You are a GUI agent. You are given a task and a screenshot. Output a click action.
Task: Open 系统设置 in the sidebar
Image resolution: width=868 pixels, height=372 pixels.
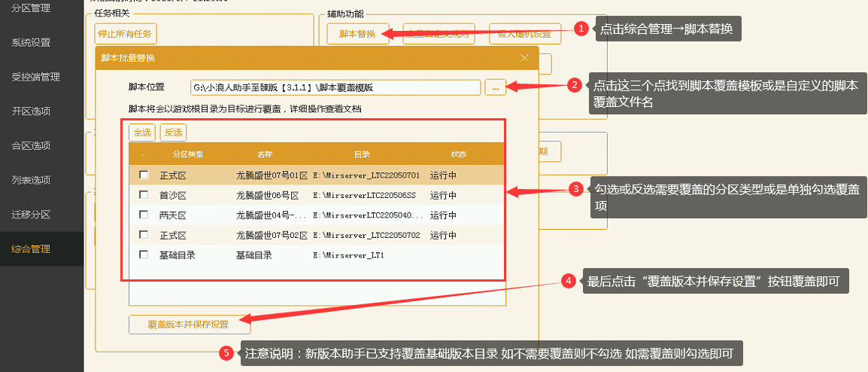pyautogui.click(x=31, y=42)
